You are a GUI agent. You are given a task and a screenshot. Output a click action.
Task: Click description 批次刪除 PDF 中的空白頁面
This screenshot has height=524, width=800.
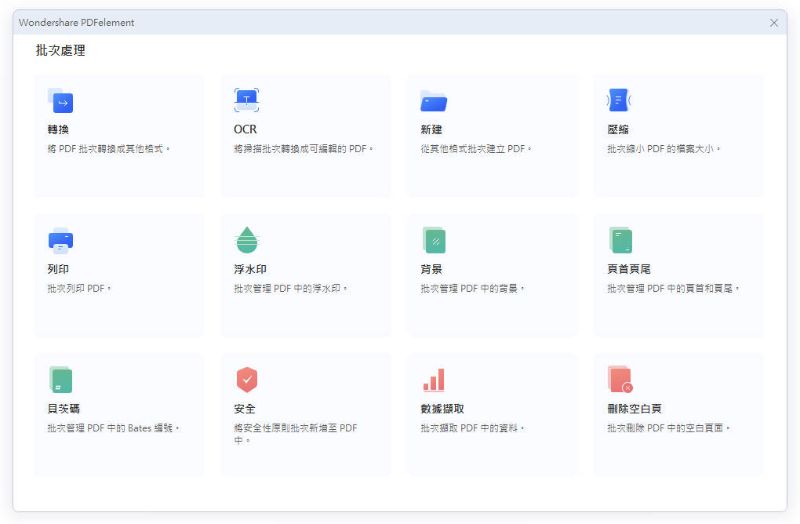[668, 428]
